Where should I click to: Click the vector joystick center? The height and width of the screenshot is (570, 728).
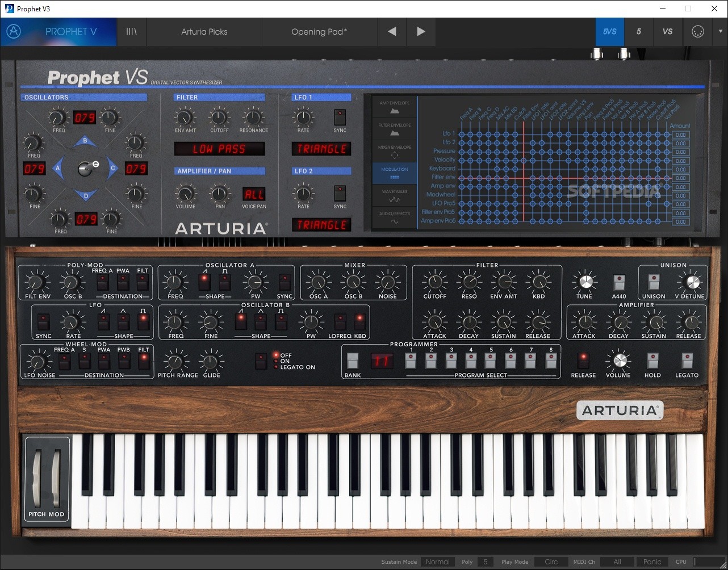pyautogui.click(x=85, y=168)
